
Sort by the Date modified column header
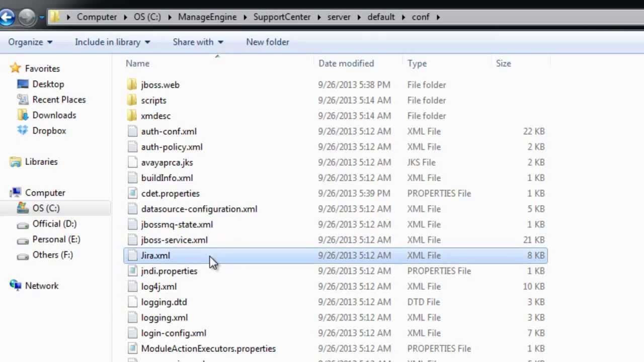(x=346, y=63)
